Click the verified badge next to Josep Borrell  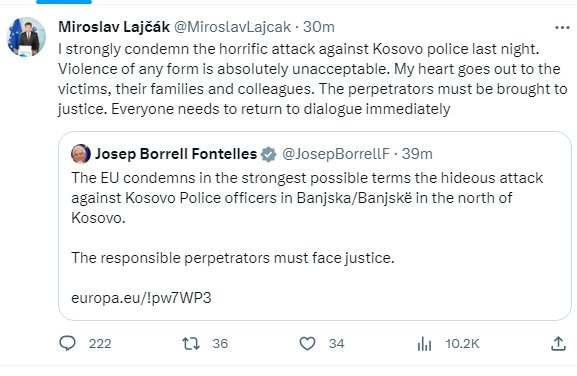pyautogui.click(x=269, y=154)
